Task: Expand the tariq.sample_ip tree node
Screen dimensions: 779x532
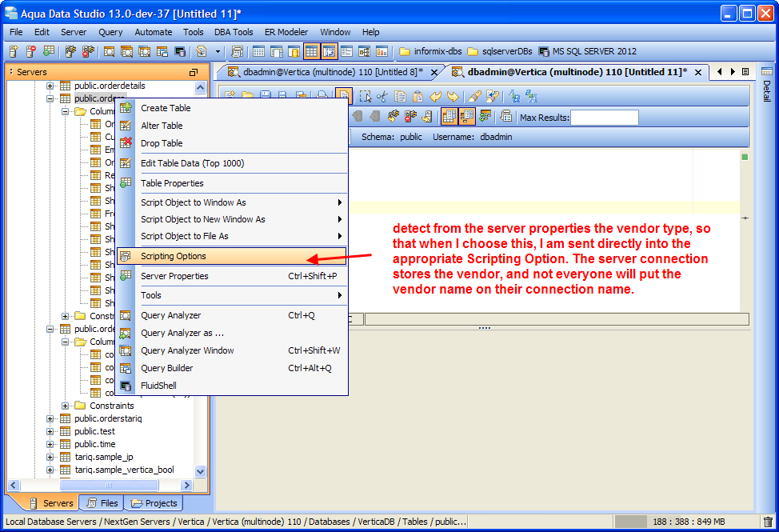Action: coord(50,457)
